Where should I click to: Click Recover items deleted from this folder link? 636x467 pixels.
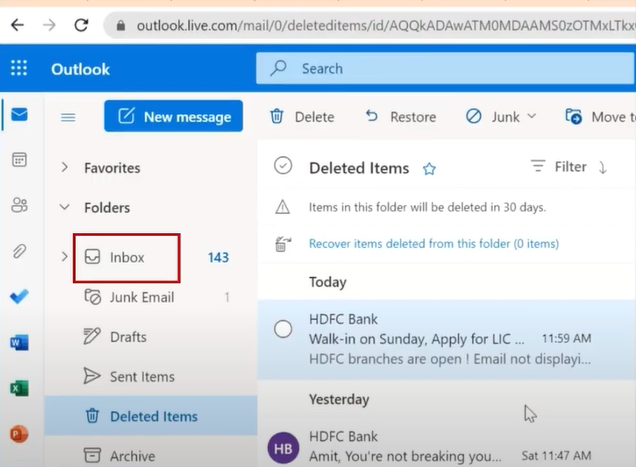434,244
